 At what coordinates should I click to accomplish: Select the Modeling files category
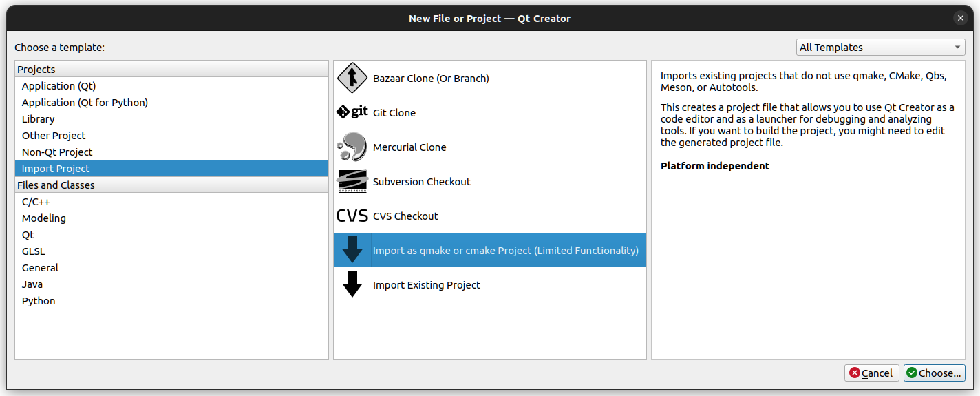pos(171,218)
